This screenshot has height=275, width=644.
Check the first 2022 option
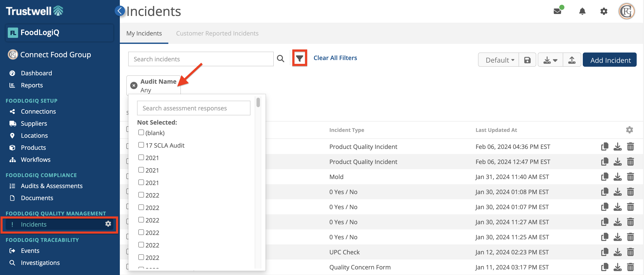pos(141,195)
